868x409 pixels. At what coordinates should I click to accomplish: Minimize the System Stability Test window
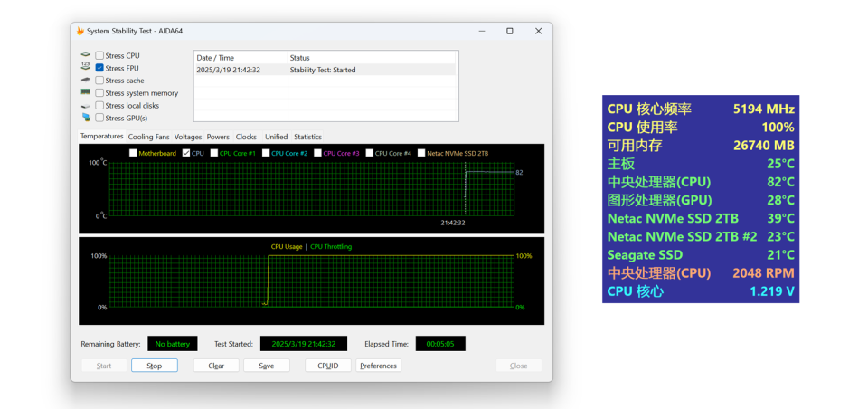pos(481,31)
